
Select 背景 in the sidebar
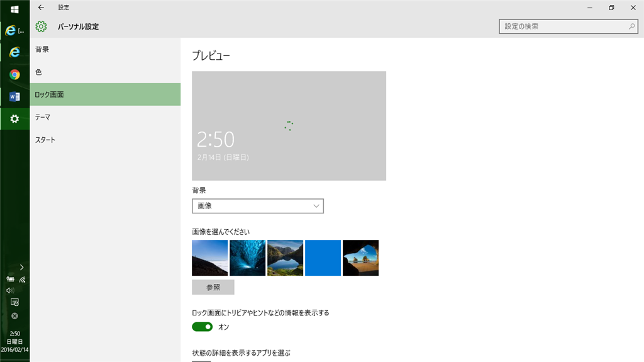[x=105, y=49]
